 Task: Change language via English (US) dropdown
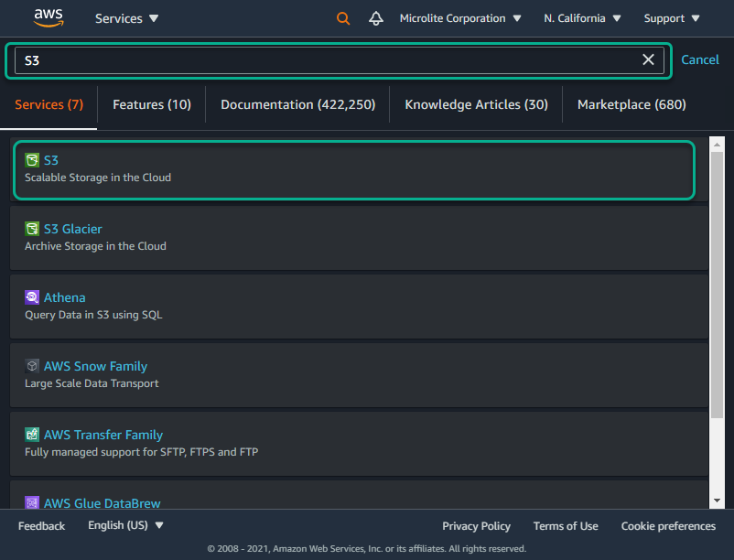[x=125, y=525]
